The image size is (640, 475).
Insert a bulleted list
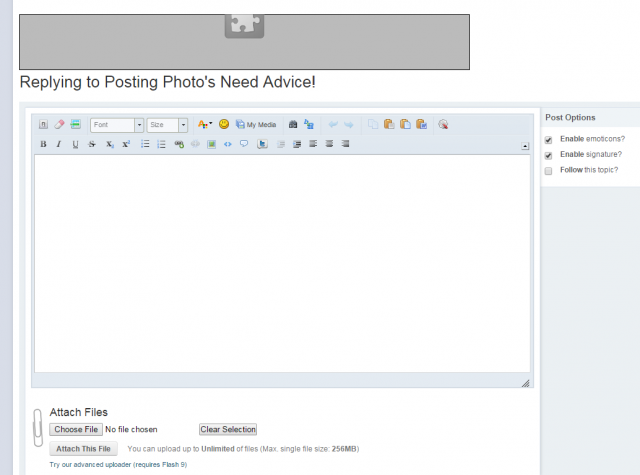pyautogui.click(x=145, y=144)
